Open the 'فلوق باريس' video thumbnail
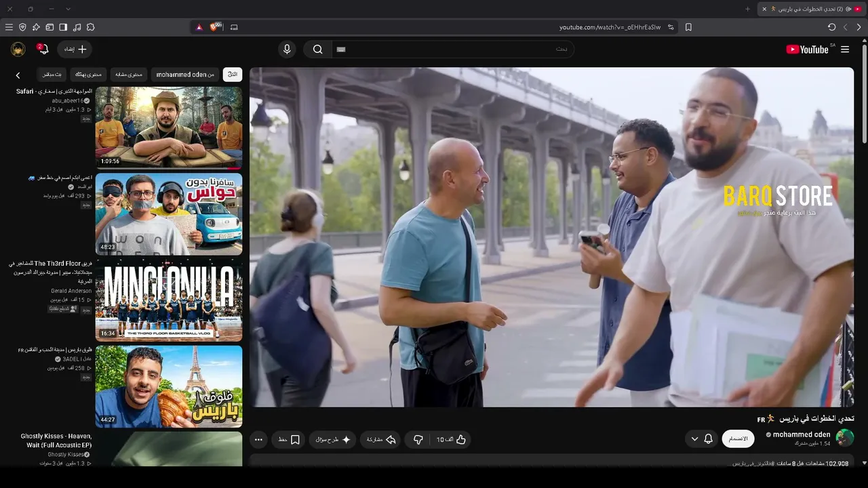868x488 pixels. coord(169,386)
